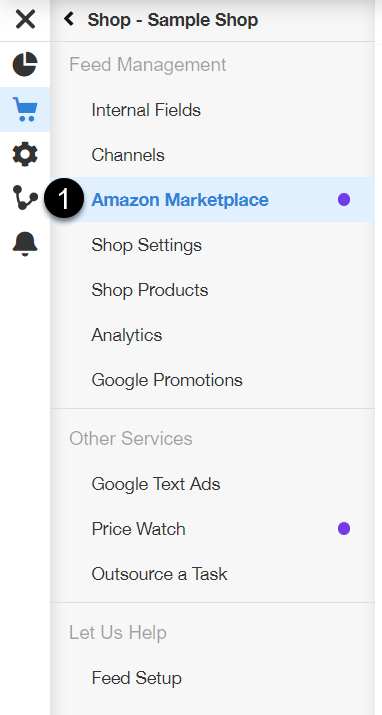Select the shopping cart shops icon
The image size is (382, 715).
click(25, 109)
